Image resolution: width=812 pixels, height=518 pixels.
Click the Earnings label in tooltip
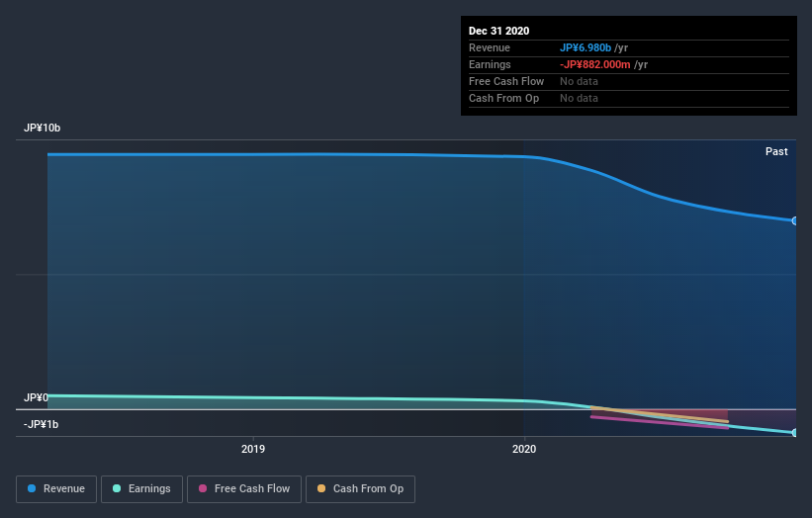pos(490,64)
